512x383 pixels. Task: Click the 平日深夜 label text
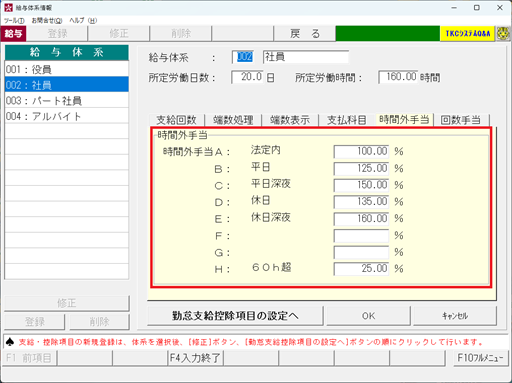(x=271, y=184)
